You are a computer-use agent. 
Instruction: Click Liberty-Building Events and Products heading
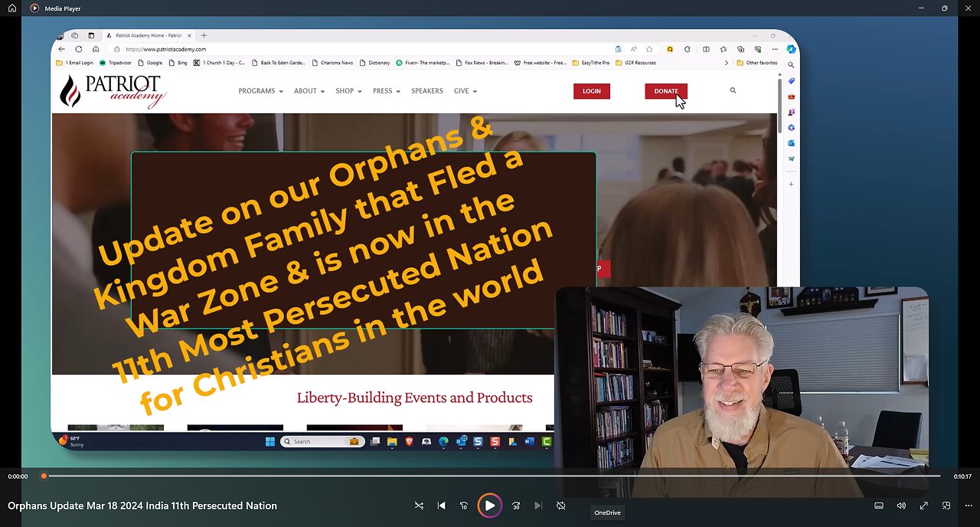pyautogui.click(x=414, y=398)
